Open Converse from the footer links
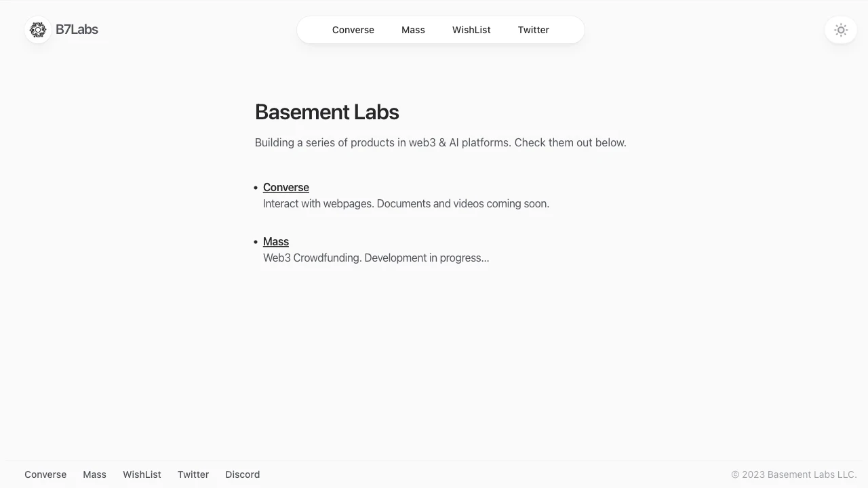Screen dimensions: 868x488 [x=45, y=474]
